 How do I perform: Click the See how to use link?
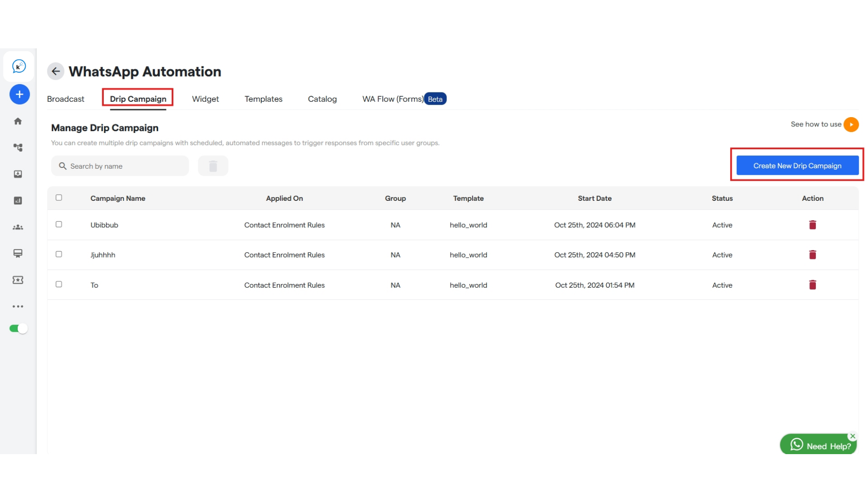pyautogui.click(x=816, y=125)
